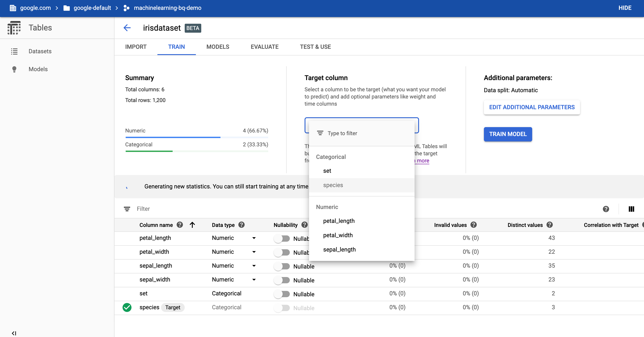
Task: Click the help icon next to Distinct values
Action: [549, 225]
